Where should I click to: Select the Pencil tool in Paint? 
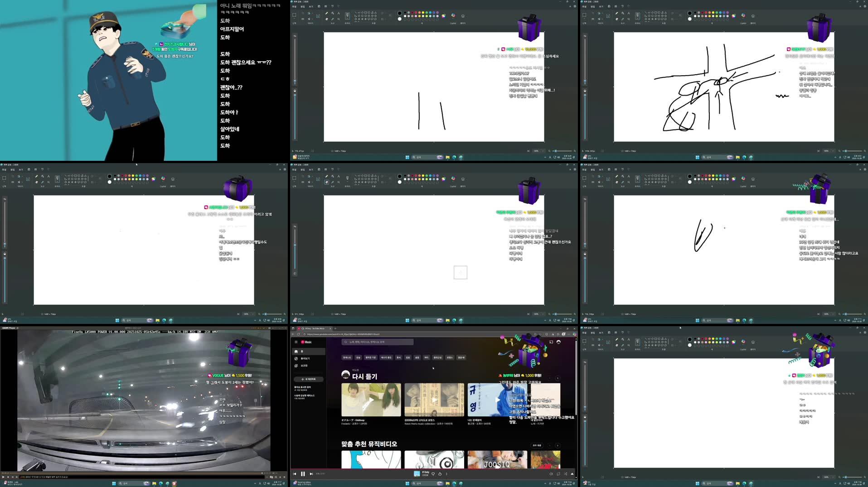tap(326, 13)
